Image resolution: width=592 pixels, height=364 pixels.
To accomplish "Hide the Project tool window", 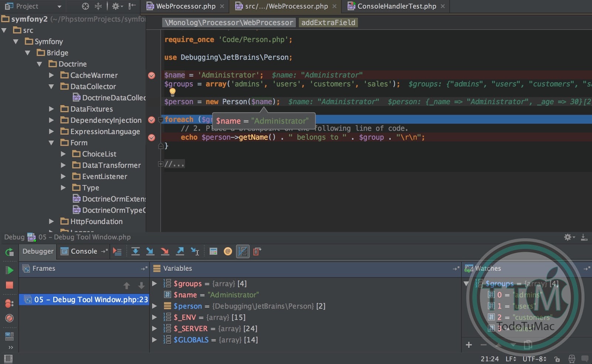I will [x=132, y=6].
